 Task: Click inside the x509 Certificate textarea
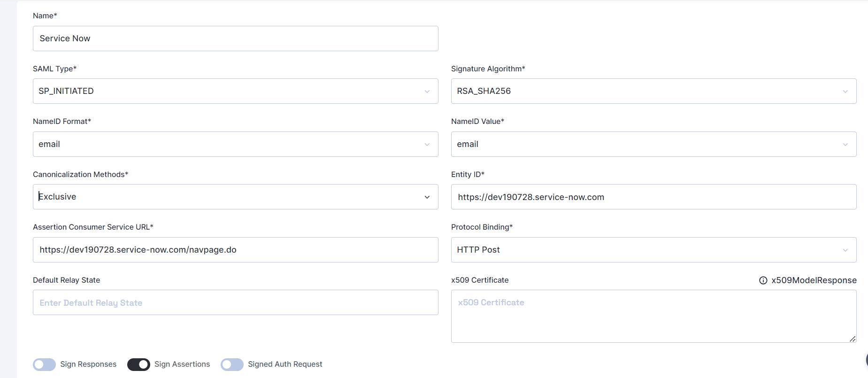point(653,316)
